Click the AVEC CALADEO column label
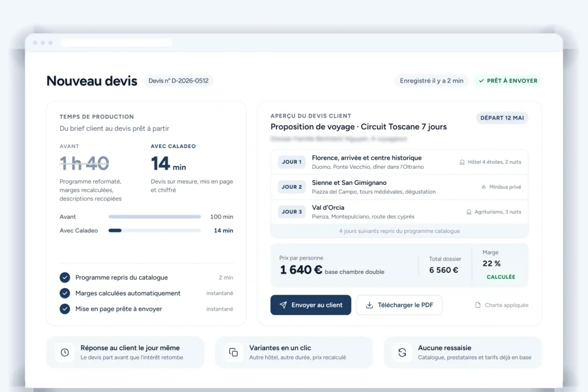Viewport: 588px width, 392px height. click(173, 146)
